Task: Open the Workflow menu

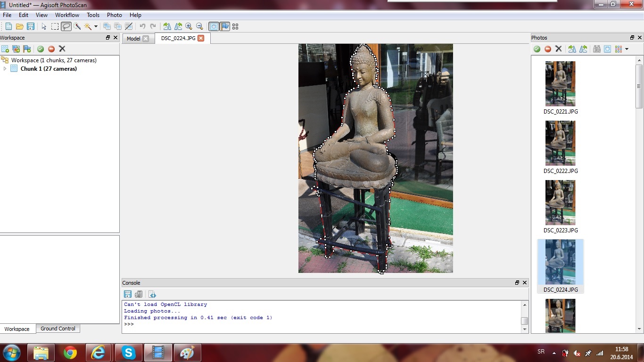Action: (x=67, y=15)
